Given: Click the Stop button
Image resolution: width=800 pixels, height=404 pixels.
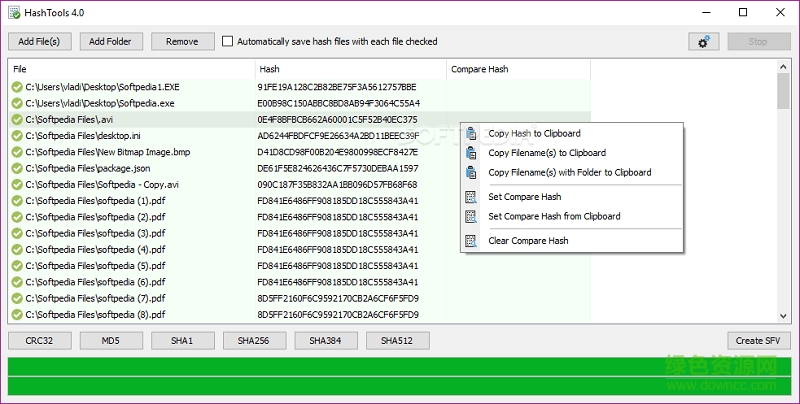Looking at the screenshot, I should [759, 42].
